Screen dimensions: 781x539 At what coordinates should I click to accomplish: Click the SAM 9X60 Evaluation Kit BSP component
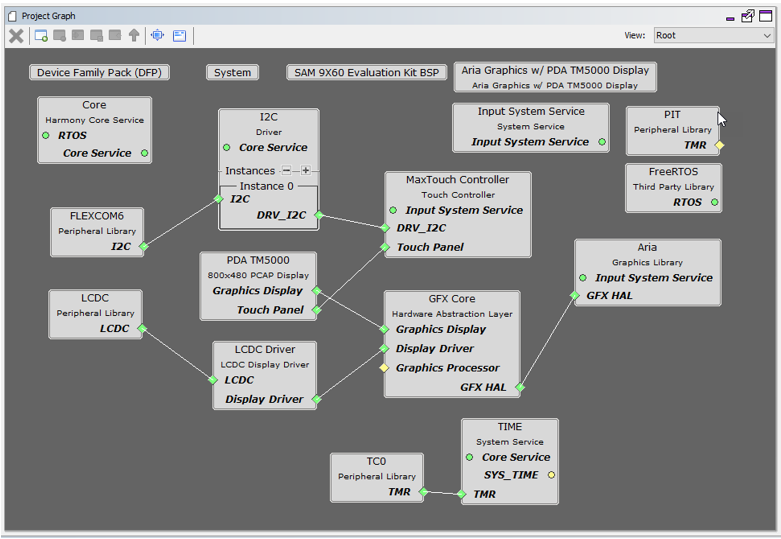[x=366, y=73]
